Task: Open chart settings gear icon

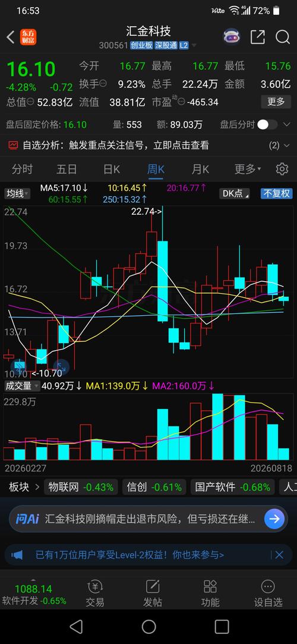Action: (x=282, y=169)
